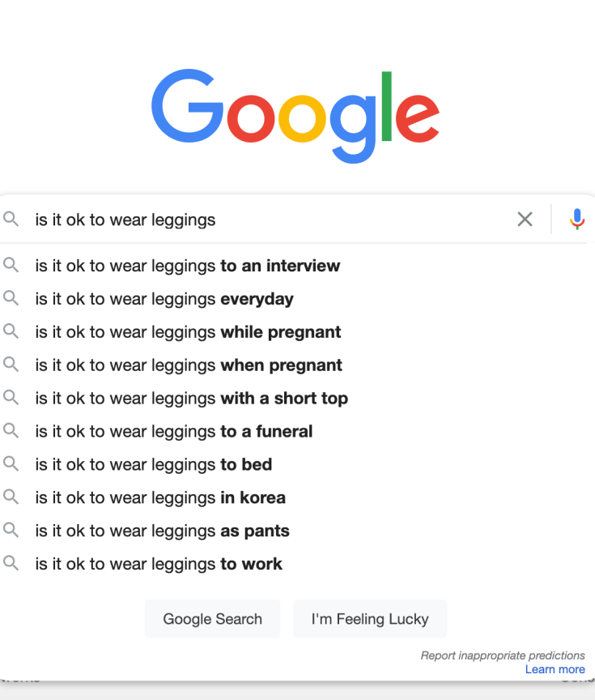
Task: Select the "with a short top" suggestion
Action: (191, 399)
